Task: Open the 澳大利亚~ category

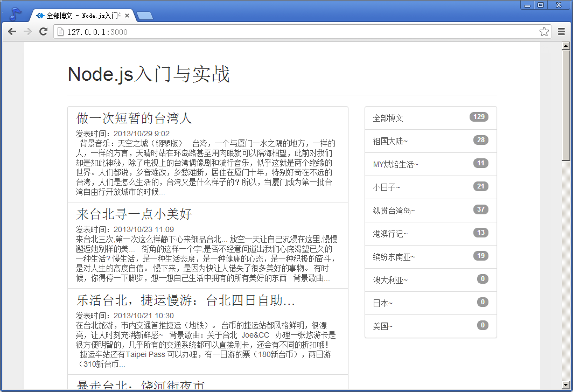Action: 430,280
